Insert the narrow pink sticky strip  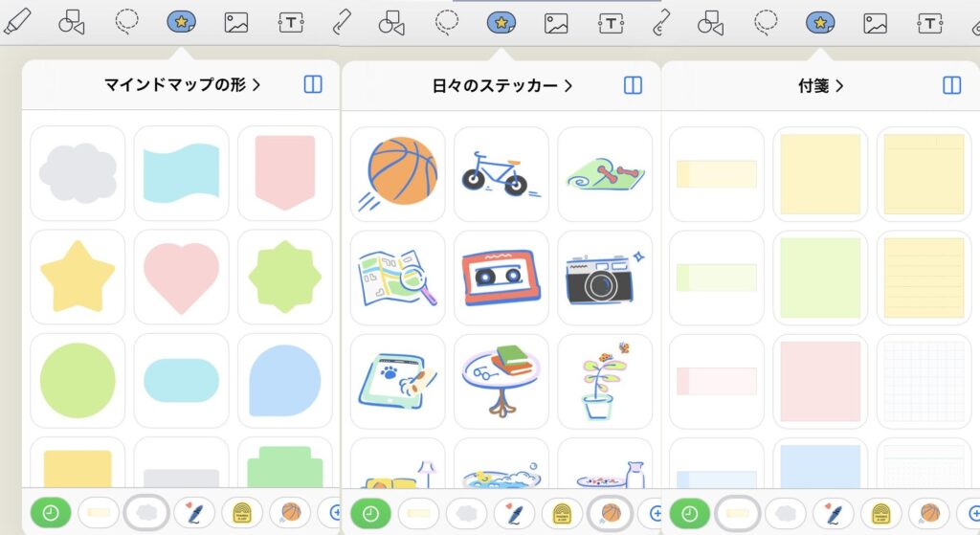click(x=717, y=382)
